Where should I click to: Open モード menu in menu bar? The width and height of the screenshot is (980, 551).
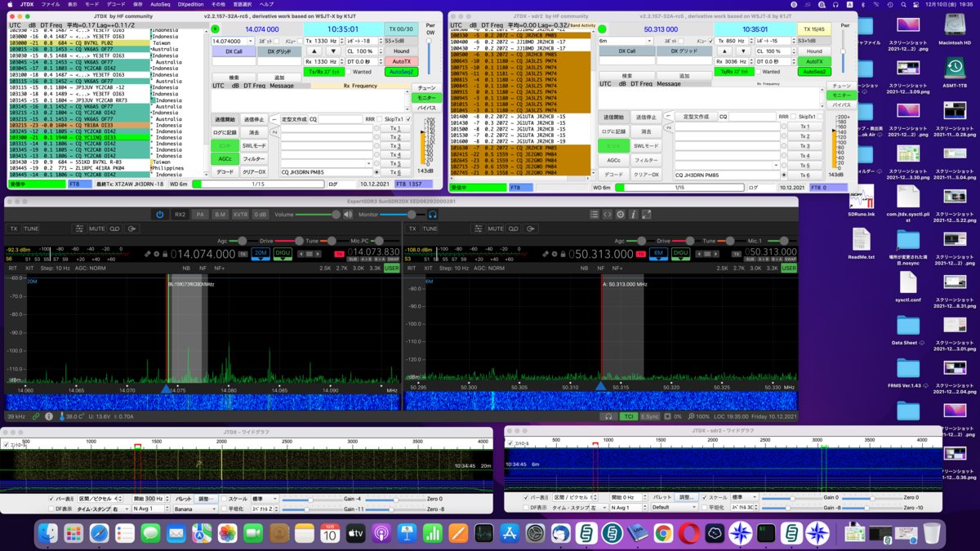[92, 4]
